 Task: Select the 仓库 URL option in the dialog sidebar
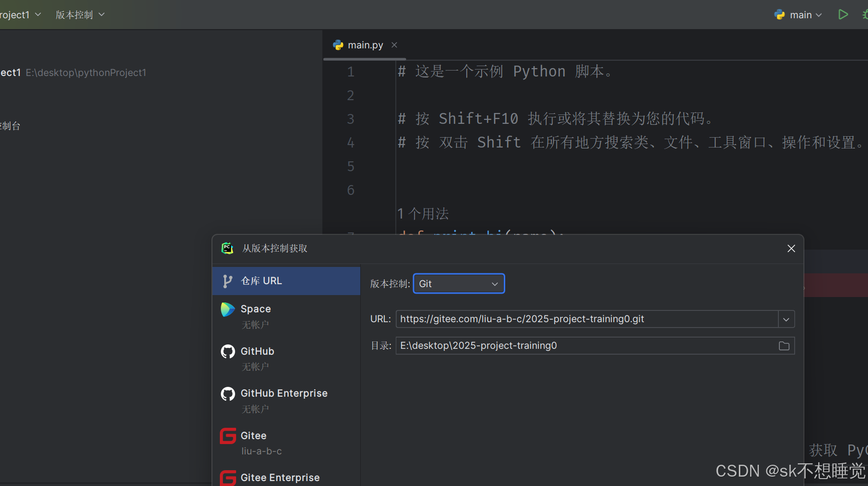pos(286,281)
